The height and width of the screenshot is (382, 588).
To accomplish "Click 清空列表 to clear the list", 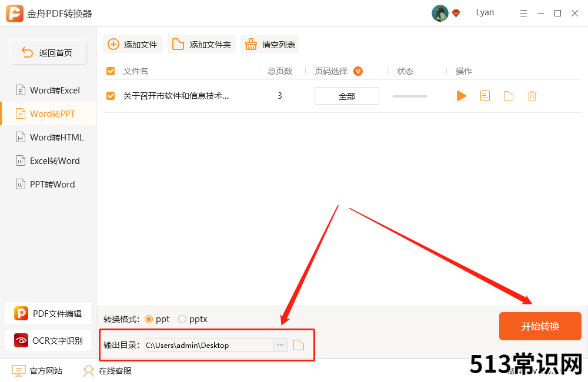I will tap(270, 44).
